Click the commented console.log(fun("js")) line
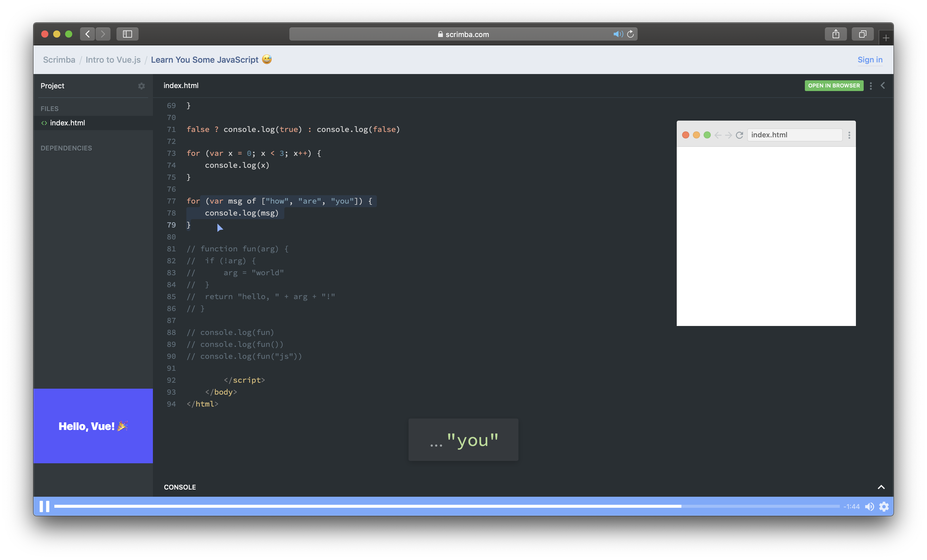Image resolution: width=927 pixels, height=560 pixels. point(244,356)
